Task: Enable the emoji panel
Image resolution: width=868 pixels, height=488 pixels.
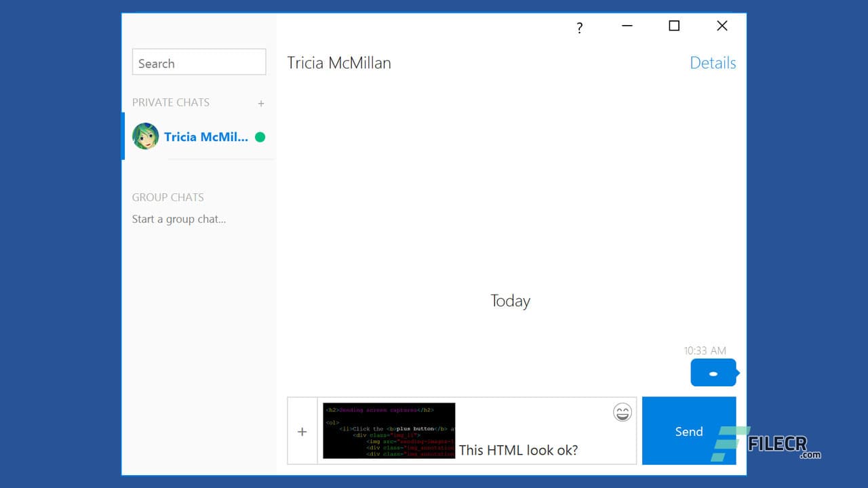Action: point(622,412)
